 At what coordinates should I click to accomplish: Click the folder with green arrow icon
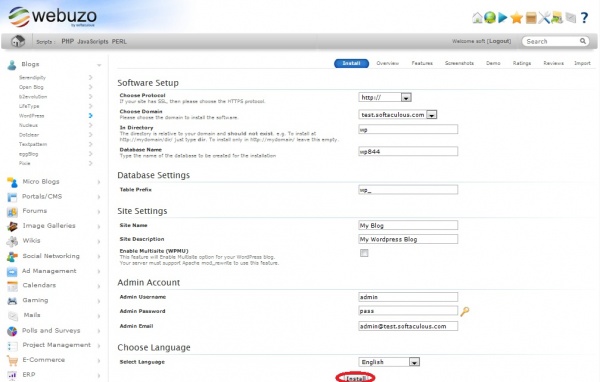click(557, 18)
